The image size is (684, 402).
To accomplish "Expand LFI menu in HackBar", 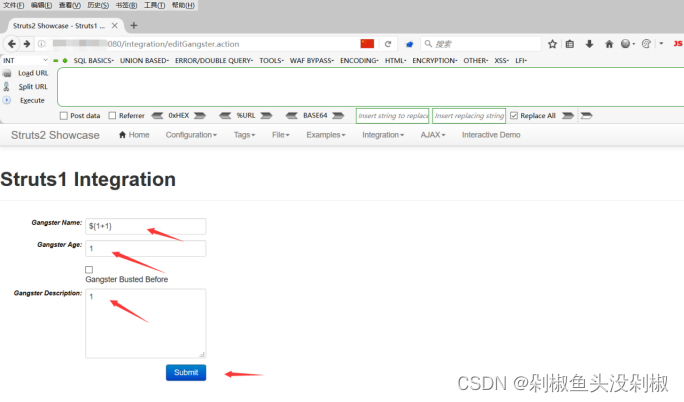I will pos(521,61).
